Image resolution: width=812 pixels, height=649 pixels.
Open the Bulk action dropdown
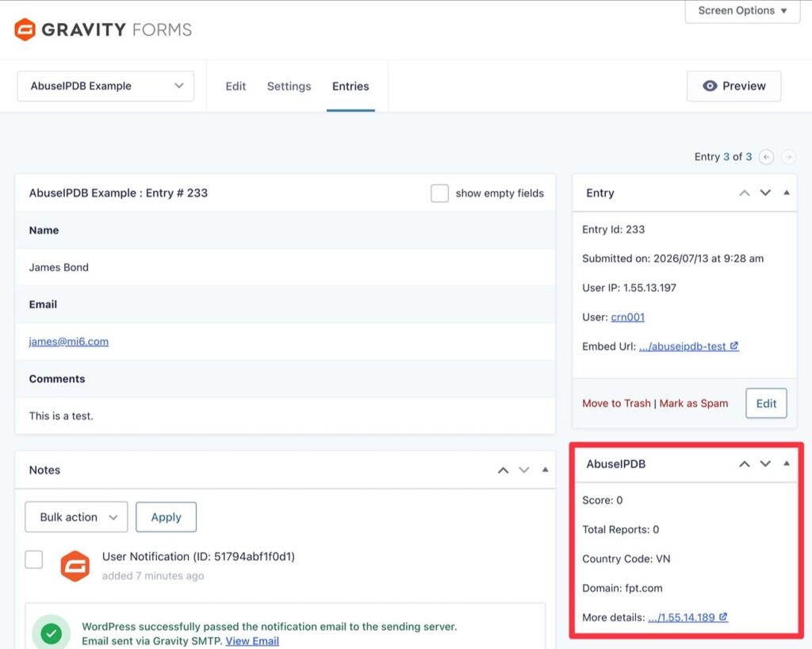coord(76,517)
